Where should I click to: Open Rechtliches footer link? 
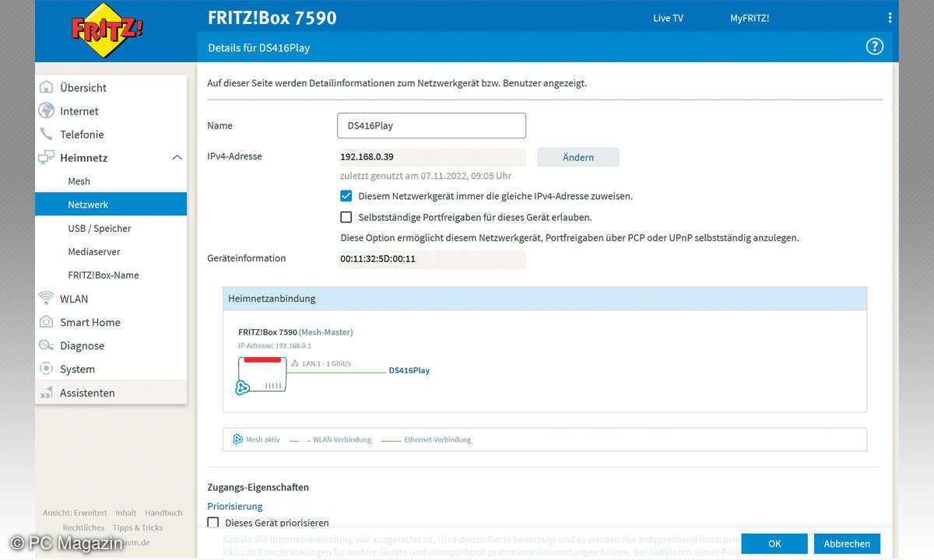[83, 527]
